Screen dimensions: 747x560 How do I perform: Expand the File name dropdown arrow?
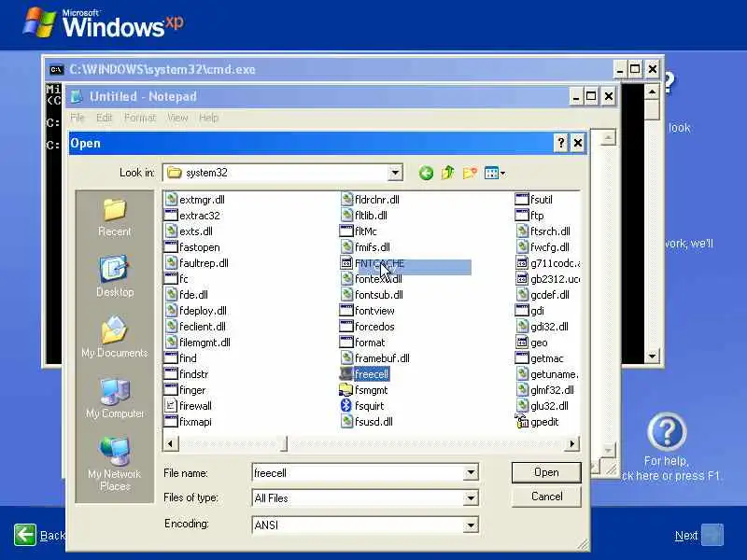(471, 473)
